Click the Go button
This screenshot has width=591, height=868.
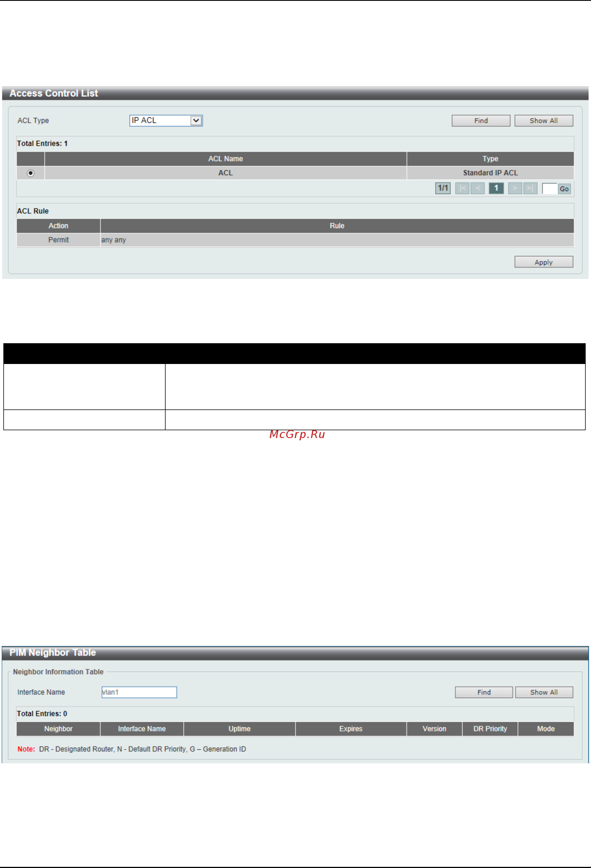click(x=564, y=189)
